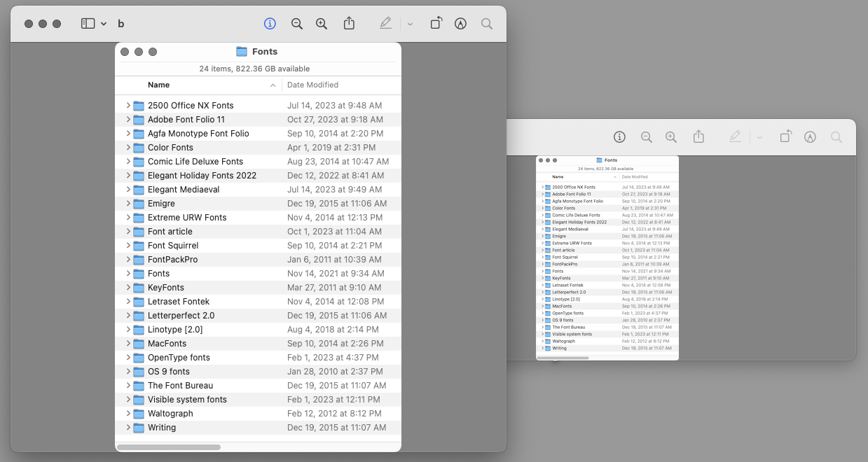The height and width of the screenshot is (462, 868).
Task: Click folder icon beside Agfa Monotype Font Folio, large list
Action: click(x=139, y=133)
